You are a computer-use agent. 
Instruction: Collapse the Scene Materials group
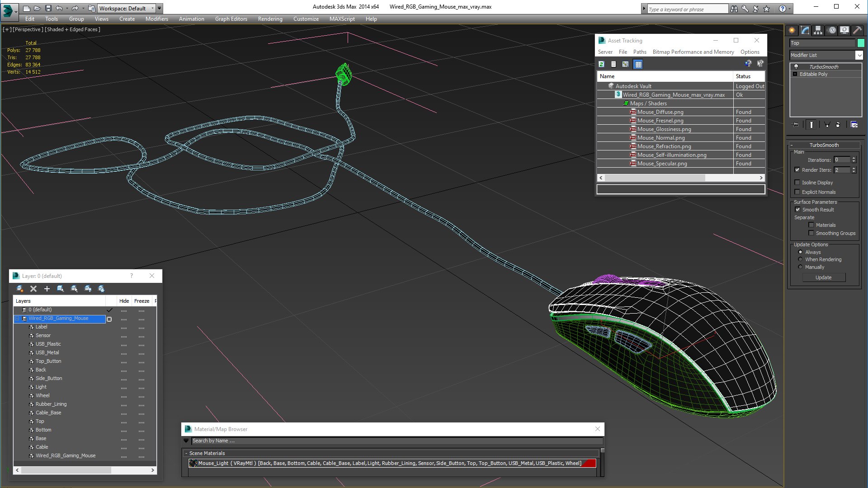186,453
